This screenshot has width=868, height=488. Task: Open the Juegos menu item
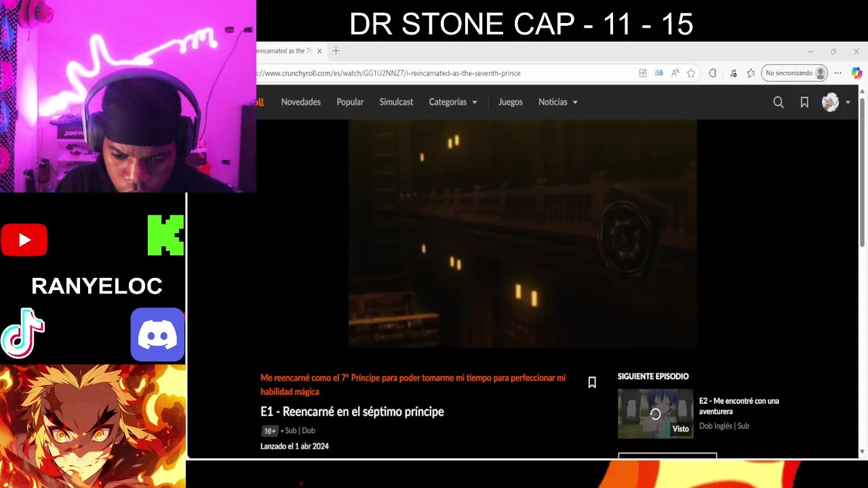click(x=511, y=102)
